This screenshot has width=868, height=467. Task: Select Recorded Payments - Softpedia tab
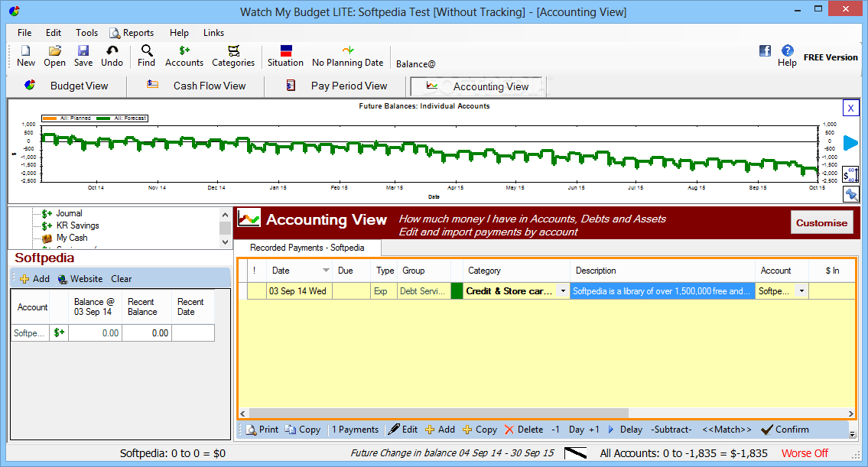coord(307,248)
